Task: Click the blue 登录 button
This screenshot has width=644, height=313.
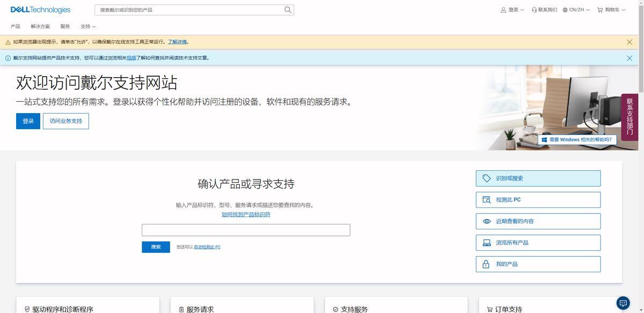Action: tap(28, 121)
